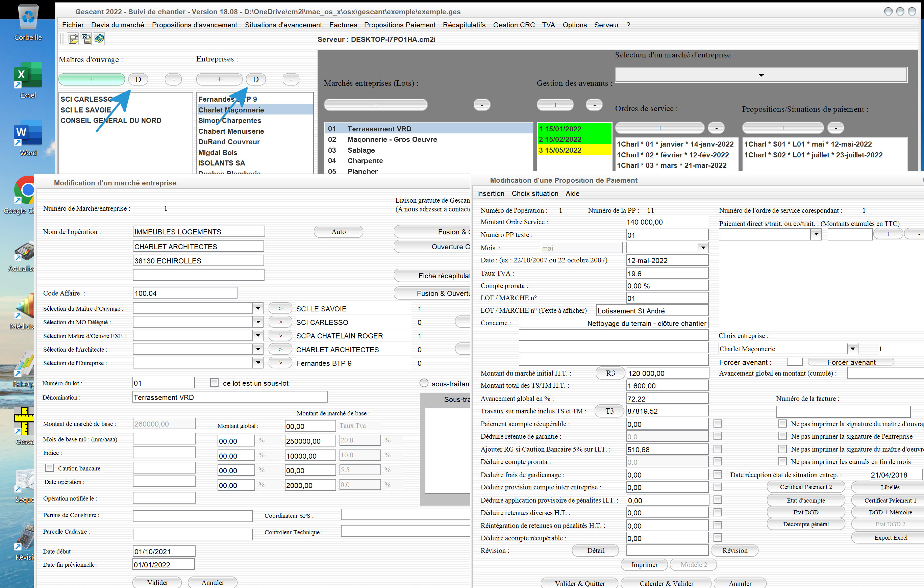Click the Calculer & Valider button

[666, 583]
